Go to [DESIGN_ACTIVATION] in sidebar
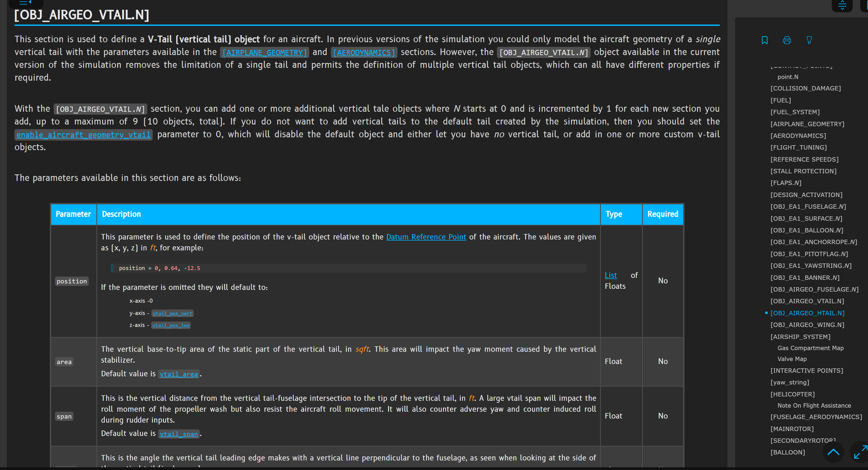The height and width of the screenshot is (470, 868). click(x=806, y=195)
